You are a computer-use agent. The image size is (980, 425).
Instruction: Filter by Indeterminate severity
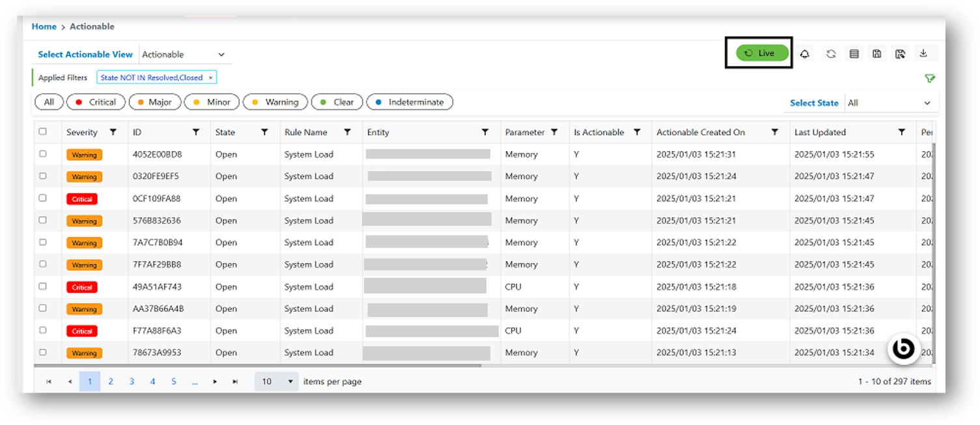[410, 102]
